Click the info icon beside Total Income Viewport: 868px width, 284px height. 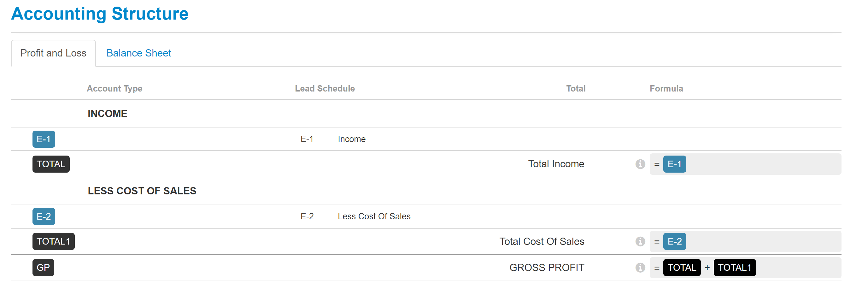coord(640,164)
